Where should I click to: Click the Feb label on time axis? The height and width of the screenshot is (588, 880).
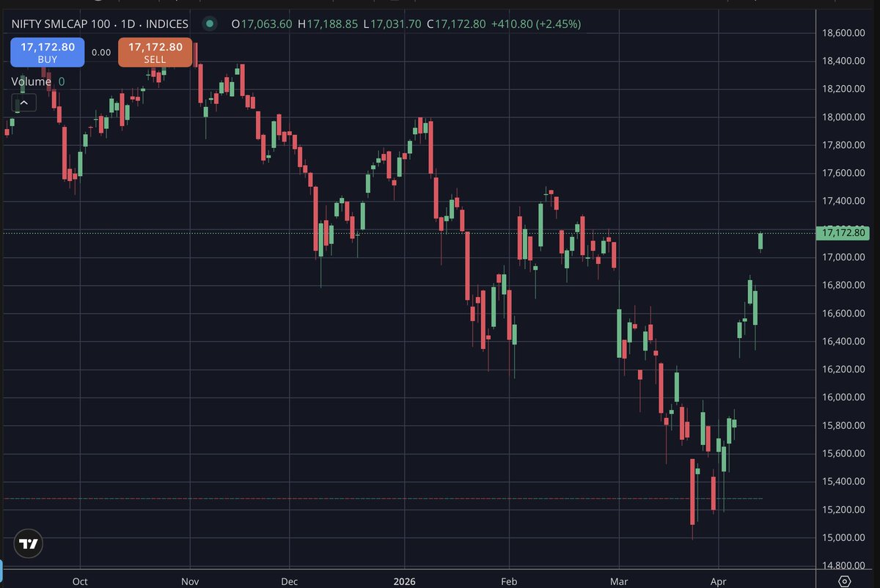pos(510,581)
